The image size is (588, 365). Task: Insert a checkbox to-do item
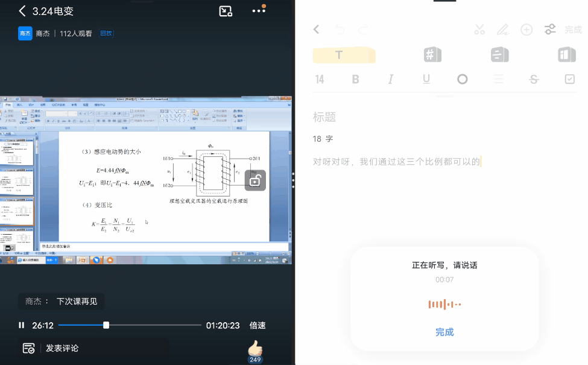(570, 79)
